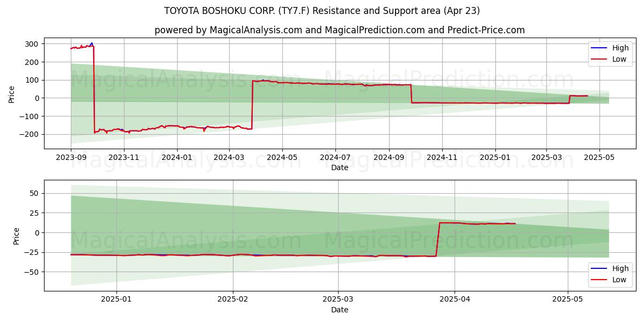
Task: Click the bottom chart 'Date' axis label
Action: coord(339,310)
